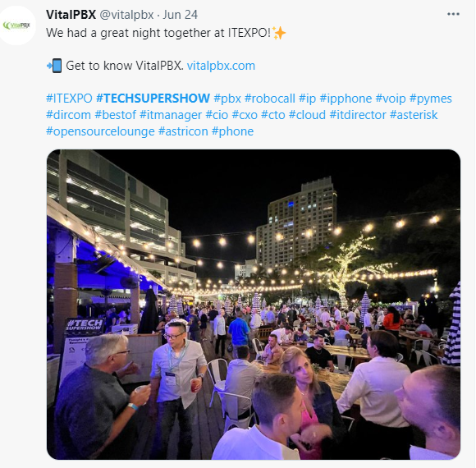Select the #cloud hashtag
Viewport: 476px width, 468px height.
click(307, 115)
